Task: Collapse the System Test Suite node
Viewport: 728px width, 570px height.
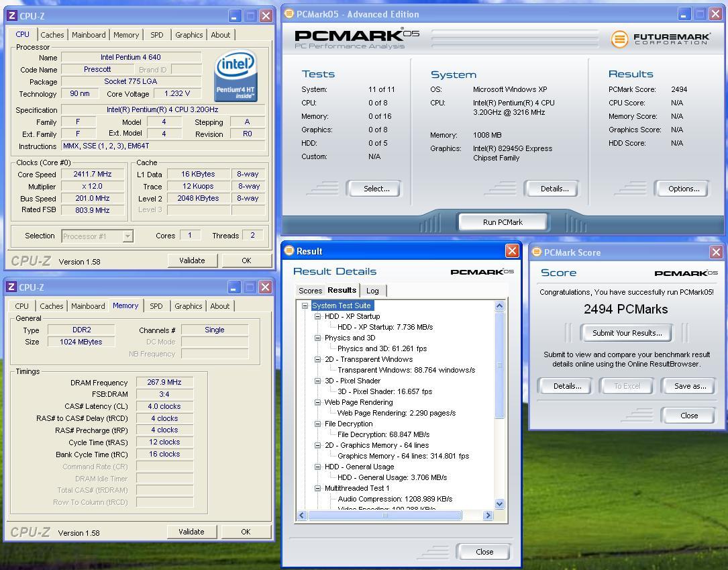Action: pyautogui.click(x=305, y=305)
